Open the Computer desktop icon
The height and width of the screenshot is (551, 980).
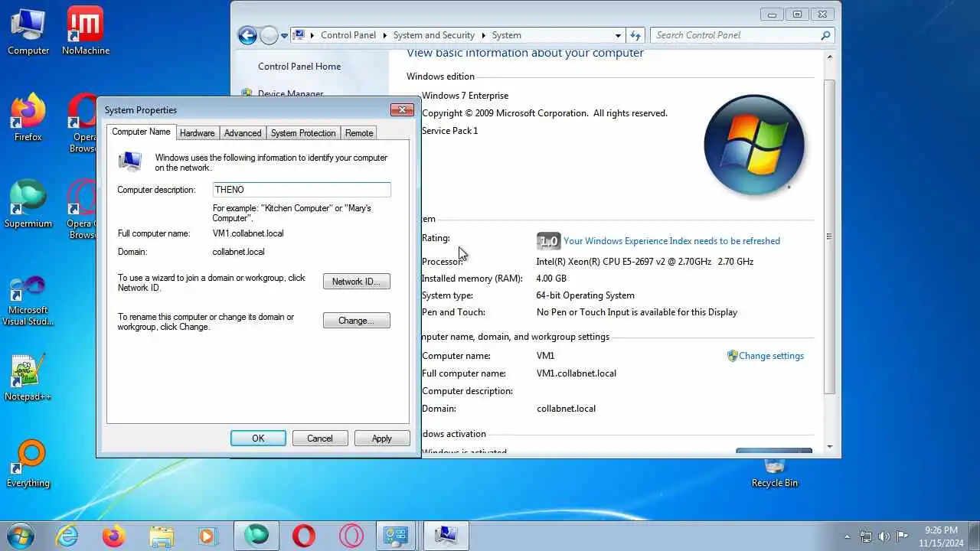click(28, 31)
